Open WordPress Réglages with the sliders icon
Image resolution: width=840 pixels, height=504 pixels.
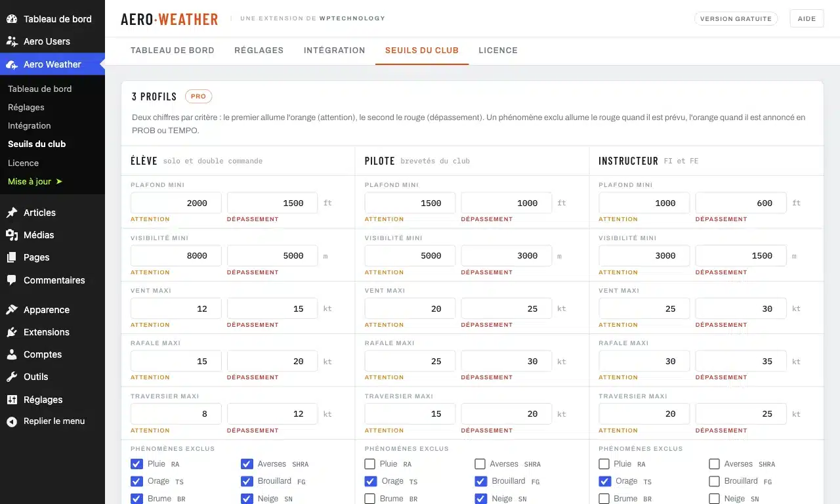[12, 400]
